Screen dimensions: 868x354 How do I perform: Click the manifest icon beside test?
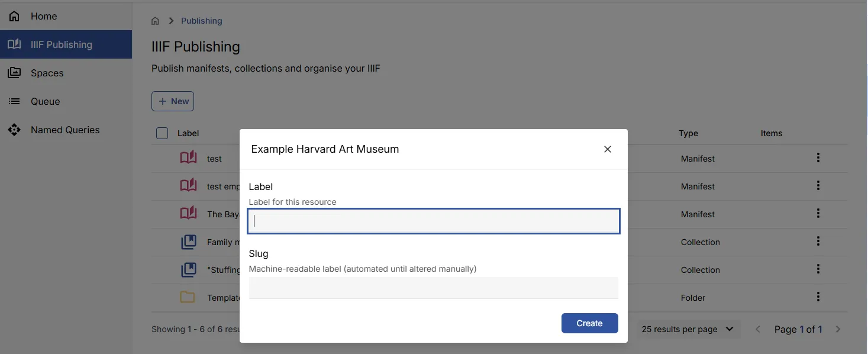(x=188, y=157)
